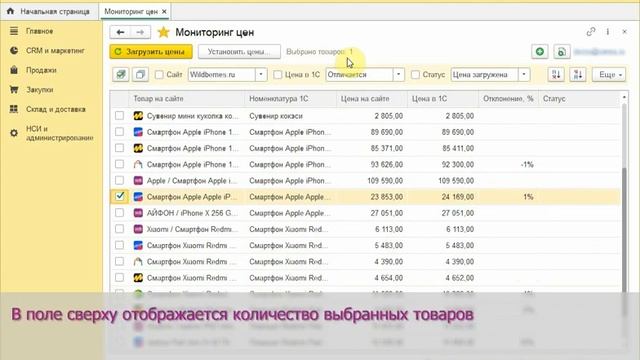Click the Wildberries.ru site field
Screen dimensions: 640x360
[222, 75]
